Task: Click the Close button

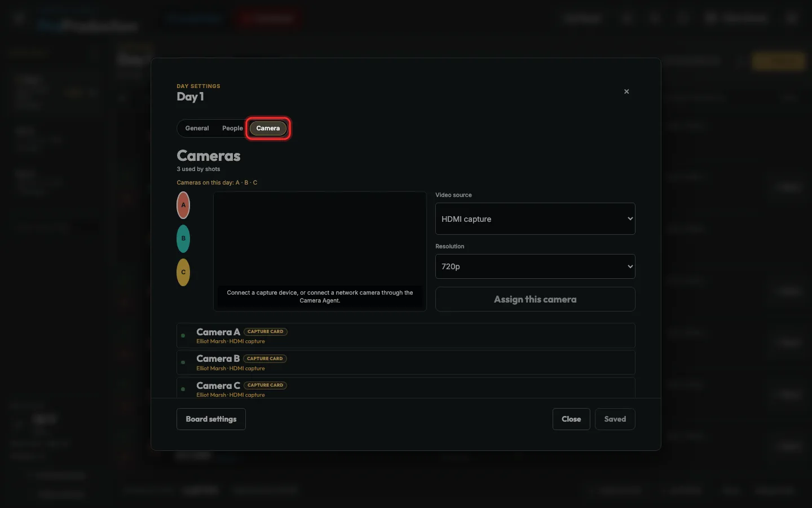Action: [x=571, y=419]
